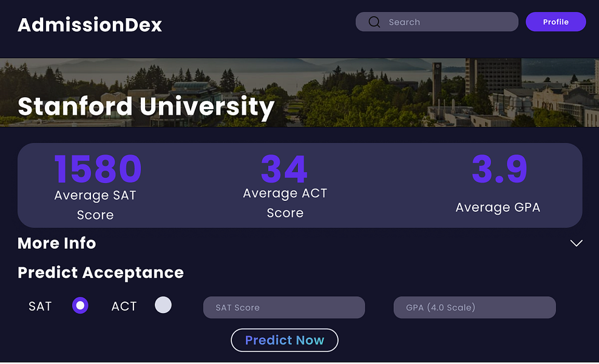The width and height of the screenshot is (599, 364).
Task: Click the Average ACT Score label
Action: coord(285,203)
